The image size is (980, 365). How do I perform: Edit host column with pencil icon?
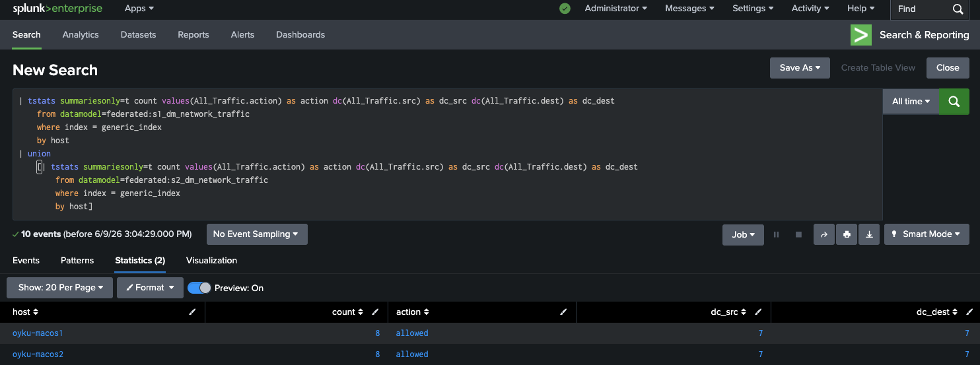(192, 312)
